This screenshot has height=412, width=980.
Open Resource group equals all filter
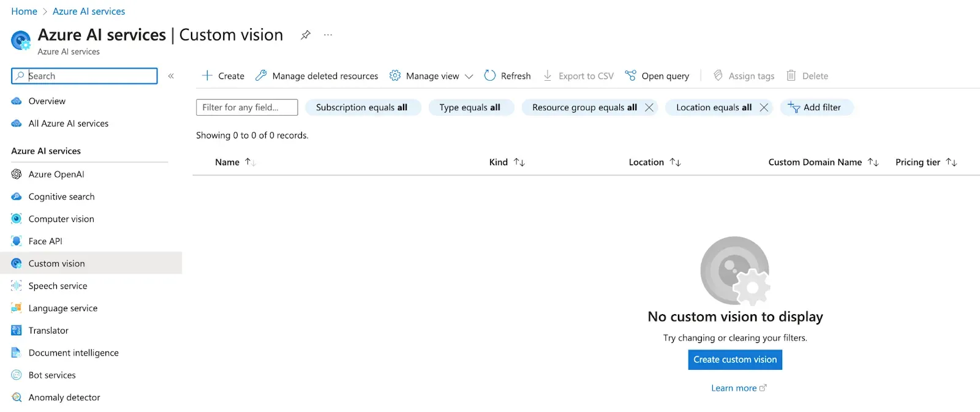584,107
